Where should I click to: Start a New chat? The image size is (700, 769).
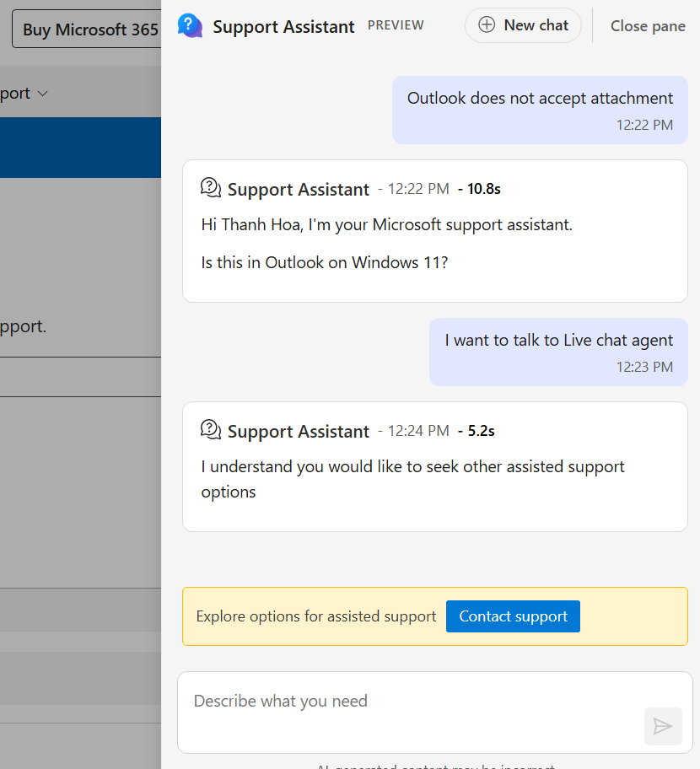click(x=523, y=25)
